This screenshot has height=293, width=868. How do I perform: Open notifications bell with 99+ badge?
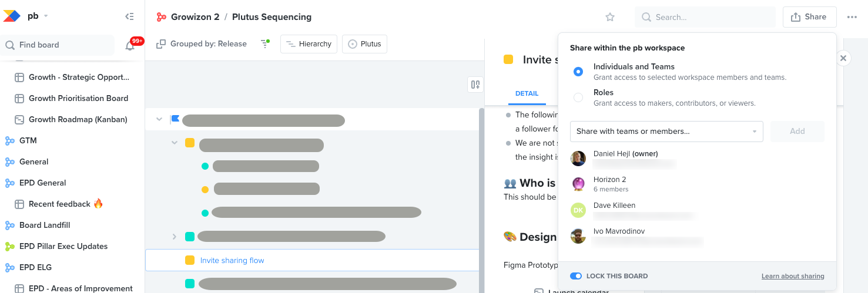click(130, 45)
